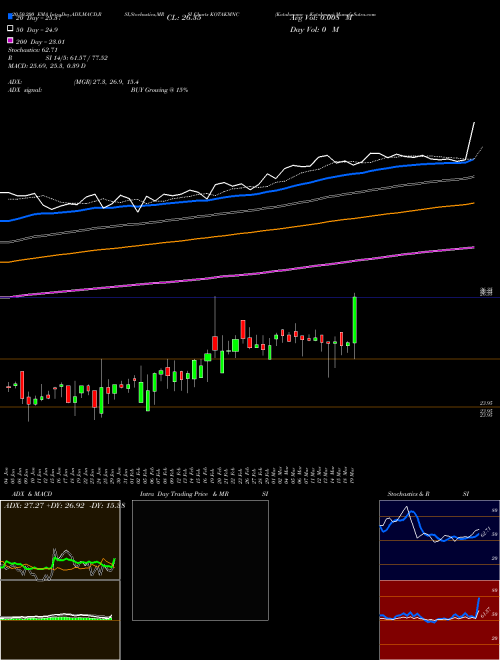Click 'ADX: 27.27 +DY: 26.92 -DY: 15.38' readout

click(x=65, y=506)
